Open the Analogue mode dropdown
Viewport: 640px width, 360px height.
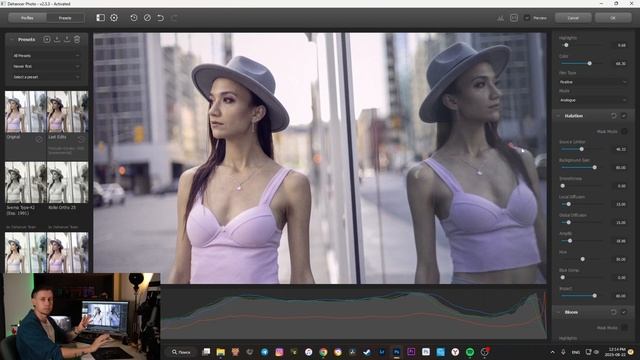coord(593,100)
